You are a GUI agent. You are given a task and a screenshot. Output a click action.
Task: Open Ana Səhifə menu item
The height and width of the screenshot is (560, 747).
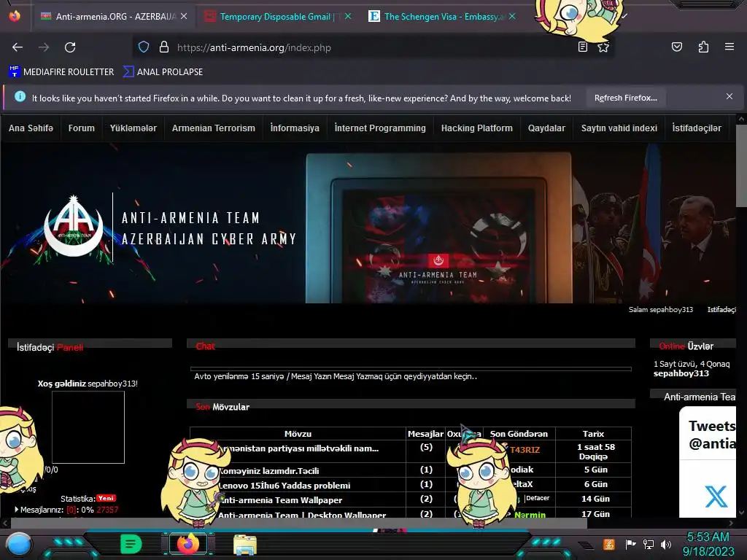pos(31,128)
